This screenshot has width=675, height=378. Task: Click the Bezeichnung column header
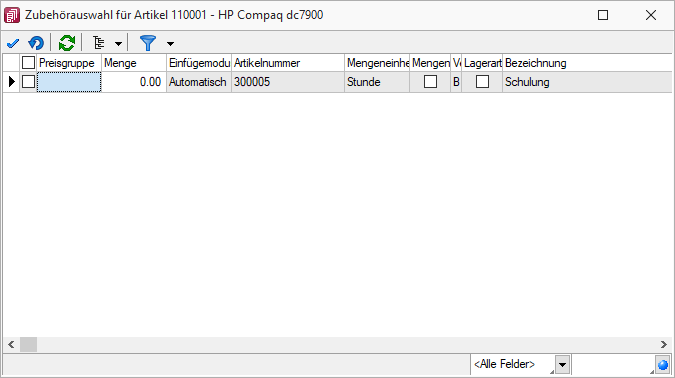click(x=587, y=63)
